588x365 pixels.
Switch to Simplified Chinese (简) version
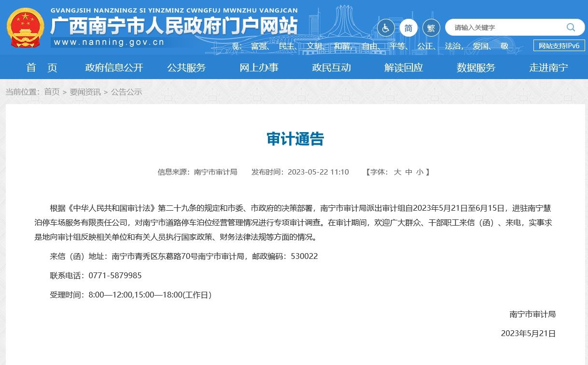[408, 28]
